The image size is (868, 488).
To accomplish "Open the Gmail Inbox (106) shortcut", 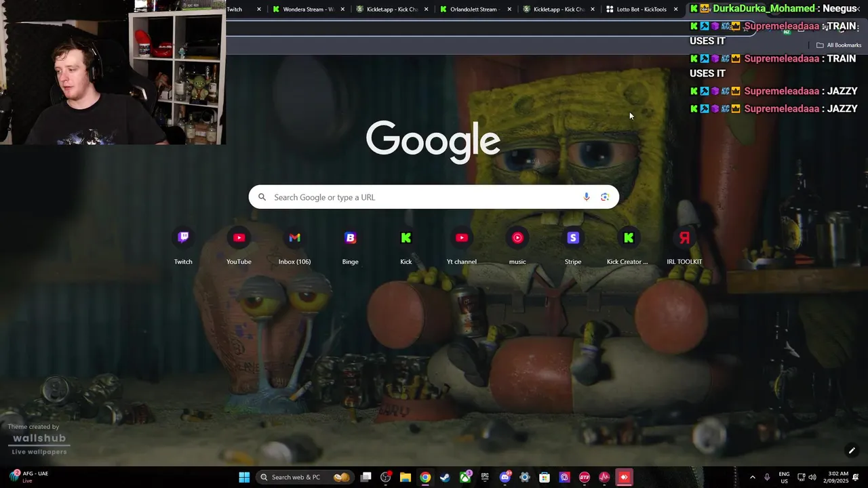I will pos(294,246).
